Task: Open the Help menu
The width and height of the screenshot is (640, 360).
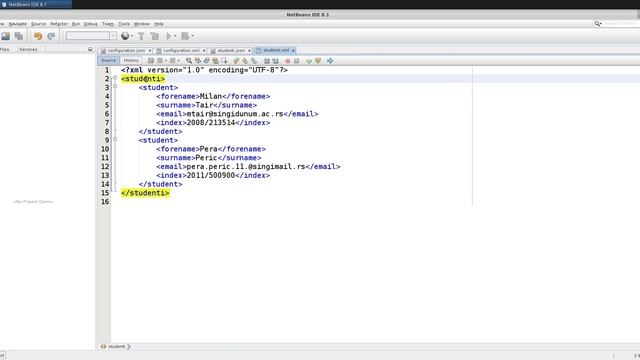Action: tap(158, 24)
